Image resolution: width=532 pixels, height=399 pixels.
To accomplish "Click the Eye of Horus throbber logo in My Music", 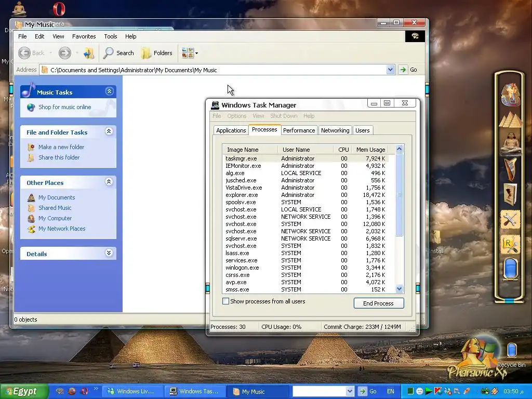I will 415,36.
